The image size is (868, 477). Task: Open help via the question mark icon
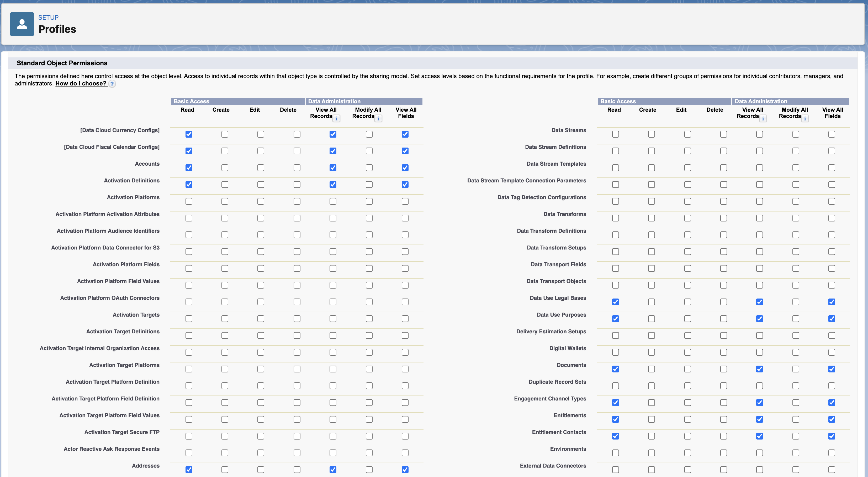112,84
